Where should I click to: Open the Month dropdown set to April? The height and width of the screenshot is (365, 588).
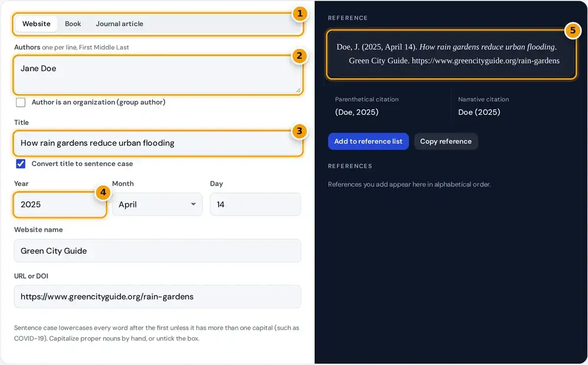(157, 204)
